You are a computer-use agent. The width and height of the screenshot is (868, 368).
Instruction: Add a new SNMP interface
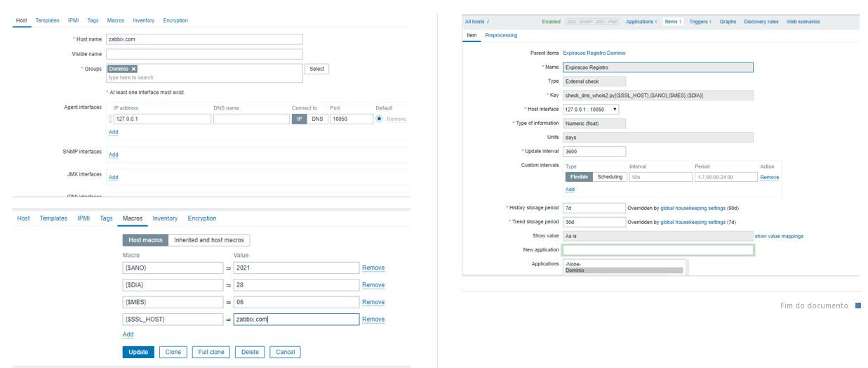[x=113, y=155]
